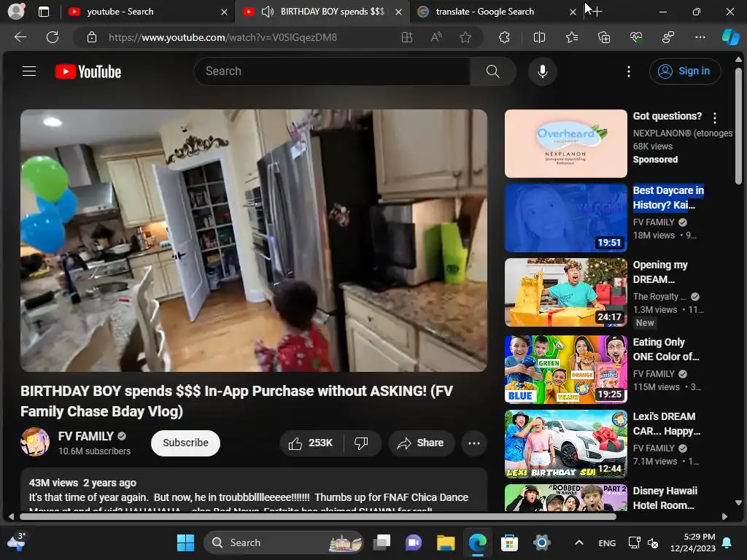The height and width of the screenshot is (560, 747).
Task: Go back in the browser
Action: [20, 37]
